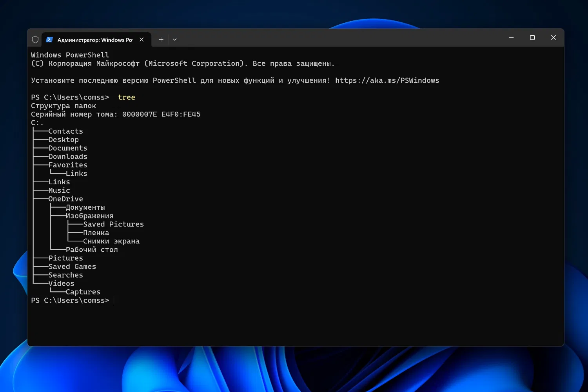Click the Links subfolder under Favorites
588x392 pixels.
77,173
